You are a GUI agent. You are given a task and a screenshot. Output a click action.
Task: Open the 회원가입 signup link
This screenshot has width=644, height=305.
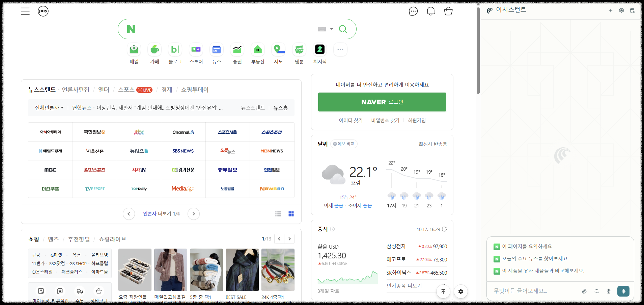coord(417,120)
